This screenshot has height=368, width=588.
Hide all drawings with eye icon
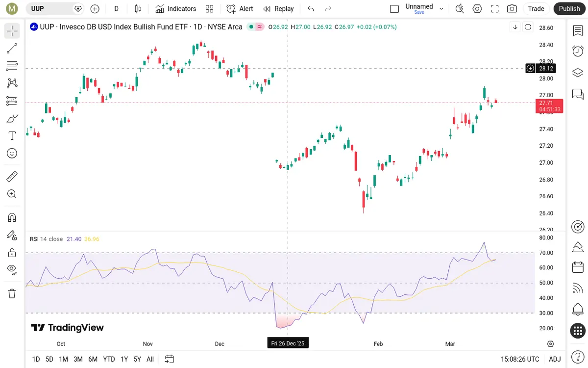click(12, 270)
